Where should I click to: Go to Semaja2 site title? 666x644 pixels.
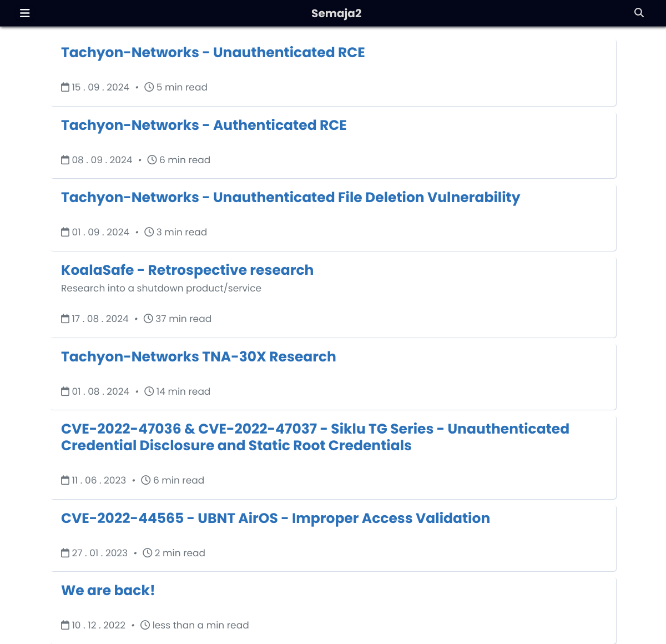click(336, 13)
